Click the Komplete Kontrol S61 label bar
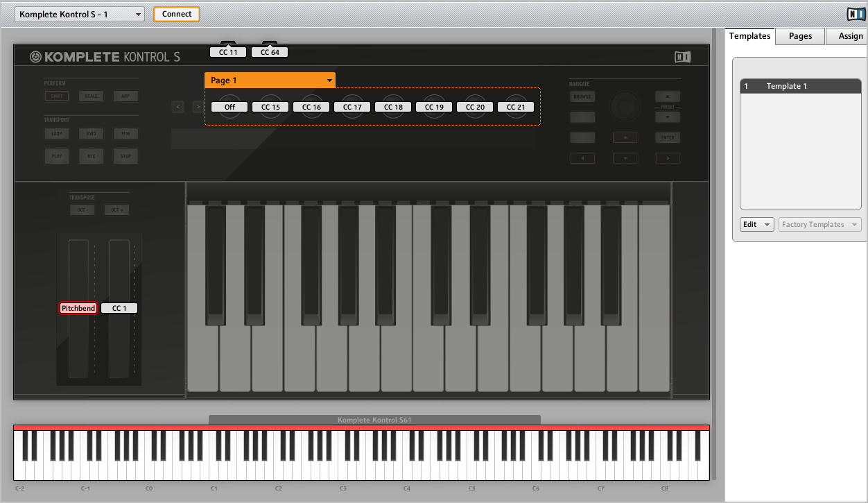 tap(374, 420)
